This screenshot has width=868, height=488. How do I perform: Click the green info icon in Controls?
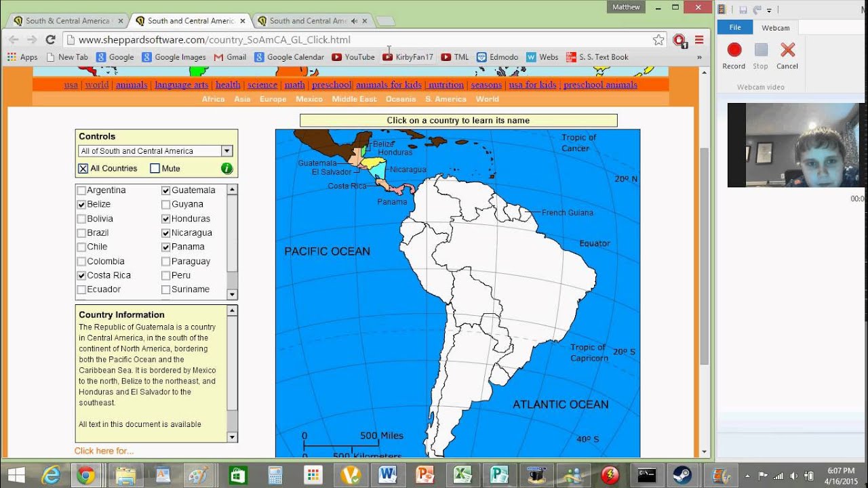click(x=226, y=168)
